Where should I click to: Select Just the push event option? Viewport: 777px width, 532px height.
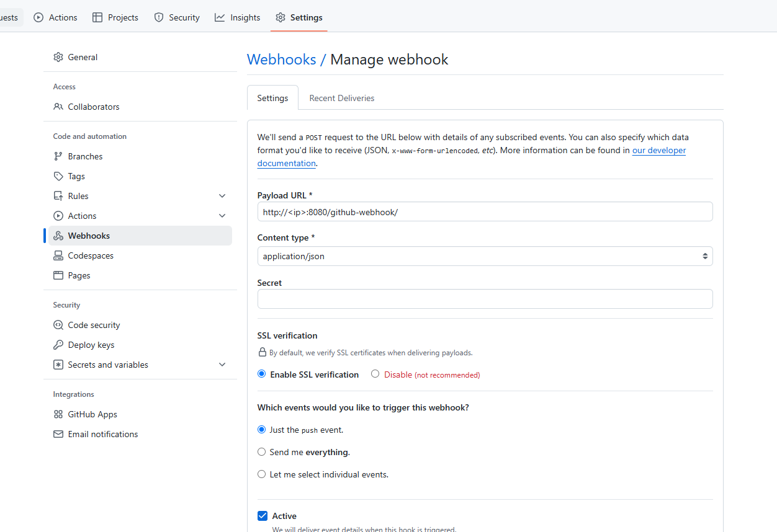click(x=262, y=429)
